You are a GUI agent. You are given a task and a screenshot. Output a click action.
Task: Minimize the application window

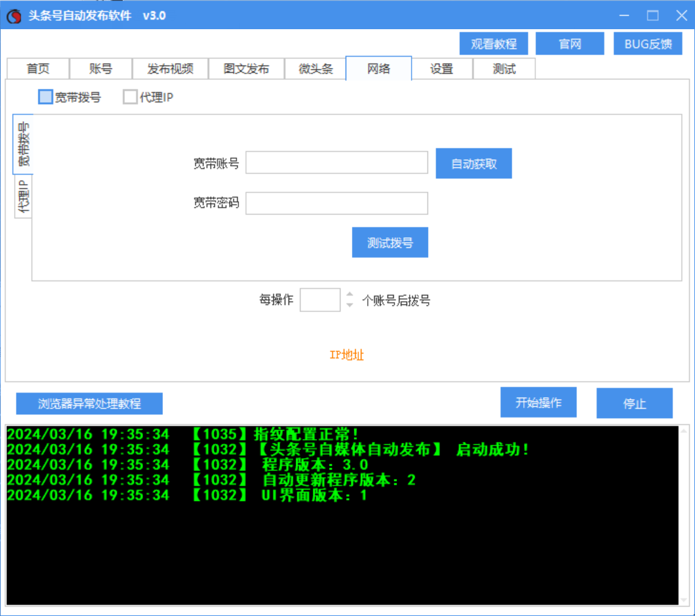pyautogui.click(x=624, y=15)
